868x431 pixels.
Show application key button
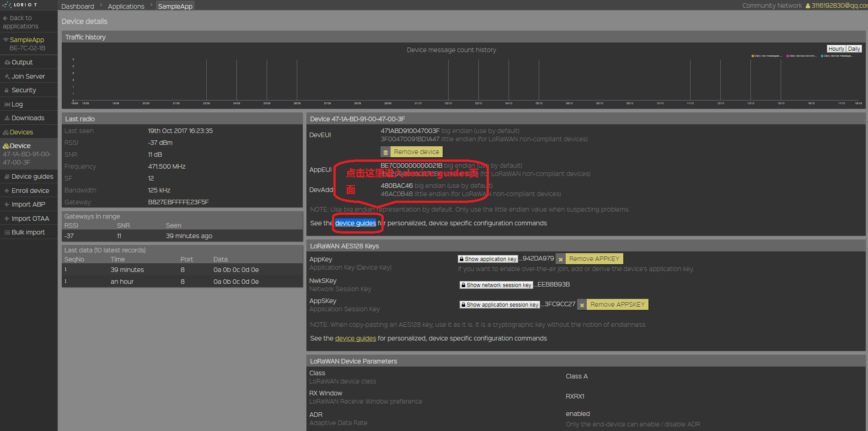tap(488, 259)
